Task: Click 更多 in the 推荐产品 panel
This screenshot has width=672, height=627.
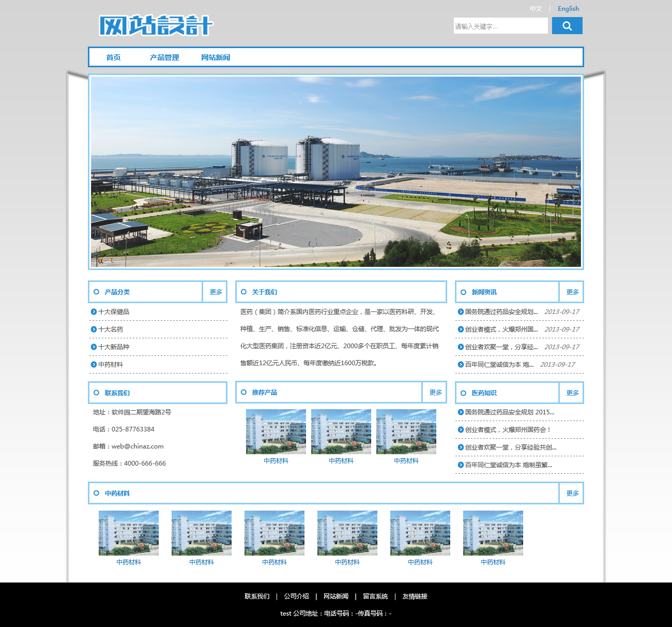Action: click(435, 392)
